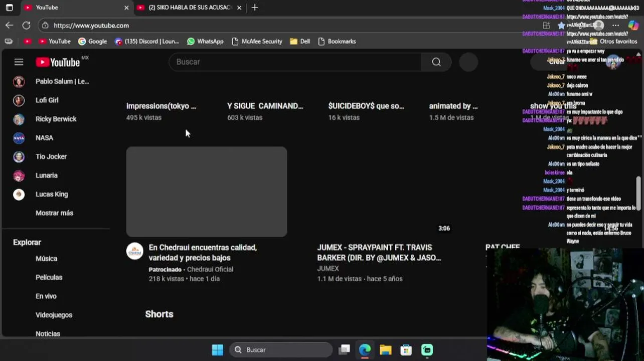
Task: Open the Chedraui Oficial channel link
Action: (x=210, y=269)
